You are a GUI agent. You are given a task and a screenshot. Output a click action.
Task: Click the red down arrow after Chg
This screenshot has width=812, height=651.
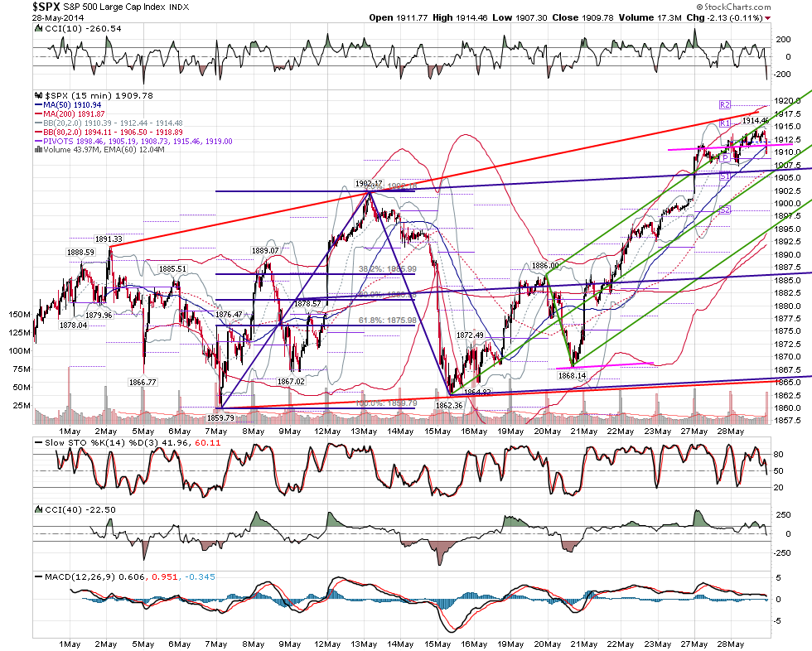coord(767,18)
